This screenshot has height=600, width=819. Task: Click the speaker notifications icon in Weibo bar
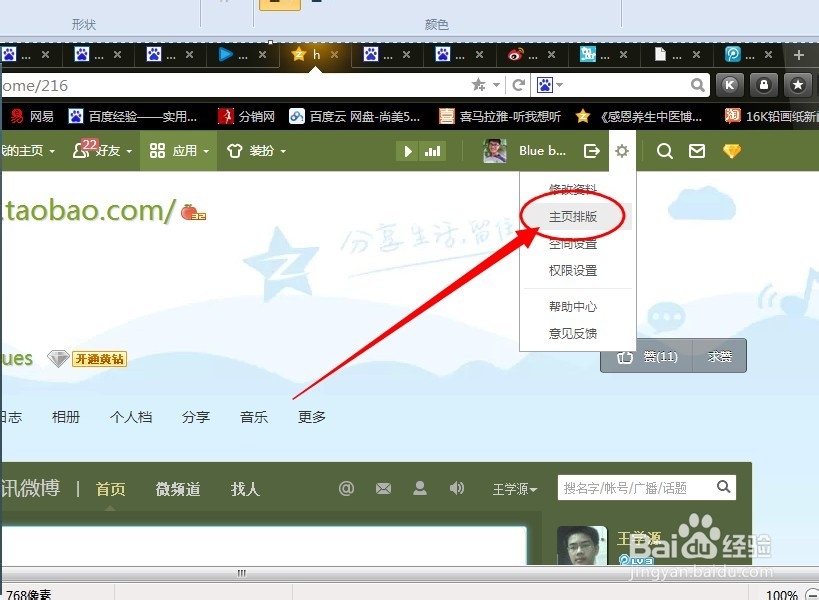(x=457, y=488)
